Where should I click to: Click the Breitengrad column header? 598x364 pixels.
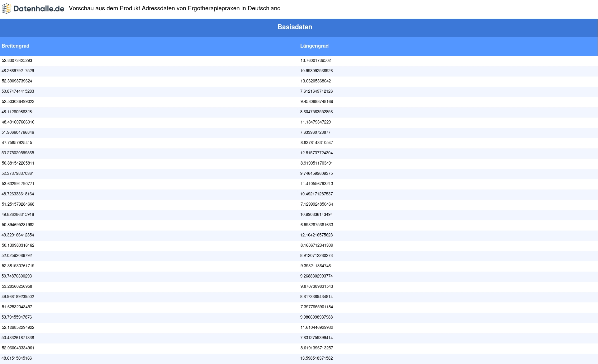(16, 46)
